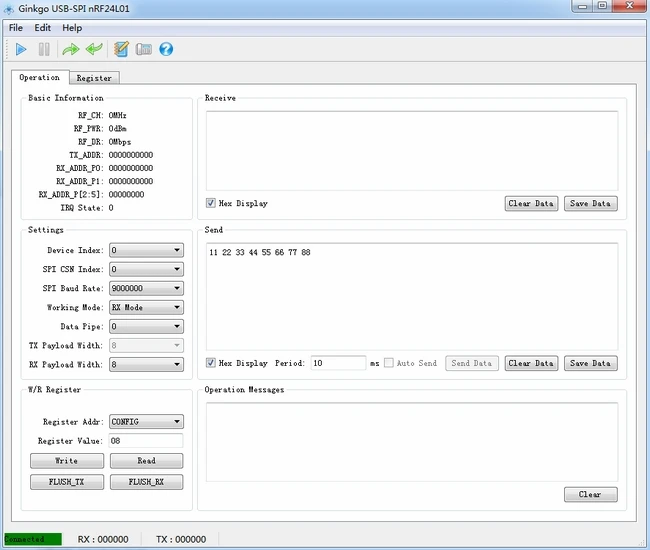Click inside the Operation Messages text area
Viewport: 650px width, 550px height.
pyautogui.click(x=412, y=442)
